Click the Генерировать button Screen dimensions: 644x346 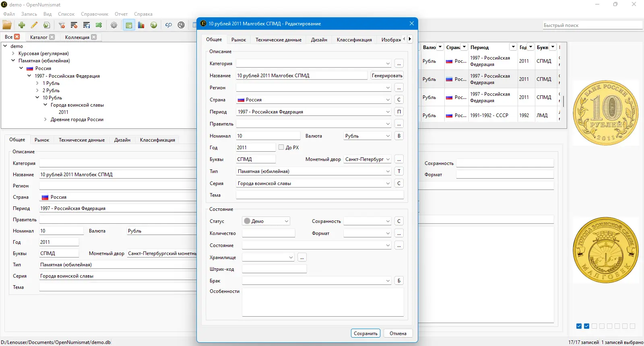click(387, 75)
